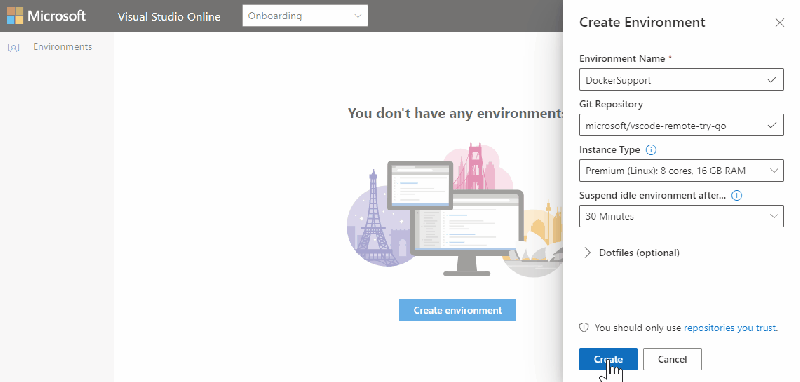Expand the Dotfiles (optional) section
The image size is (800, 382).
631,252
